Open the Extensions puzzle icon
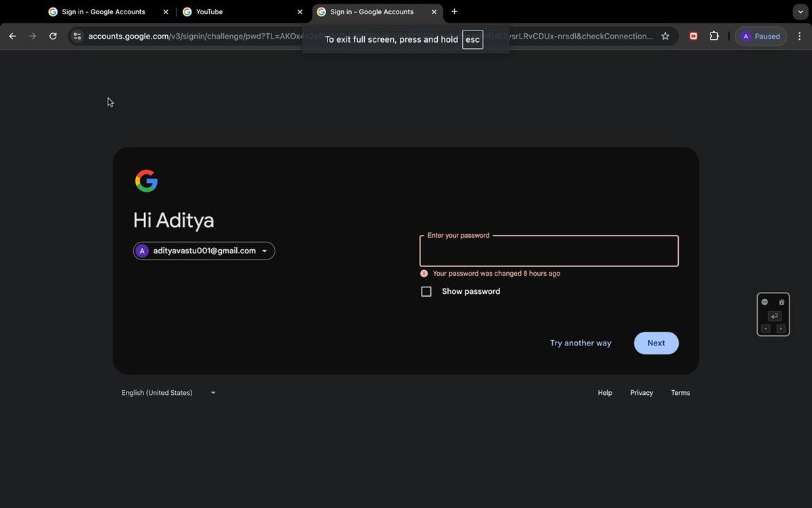 [x=714, y=36]
